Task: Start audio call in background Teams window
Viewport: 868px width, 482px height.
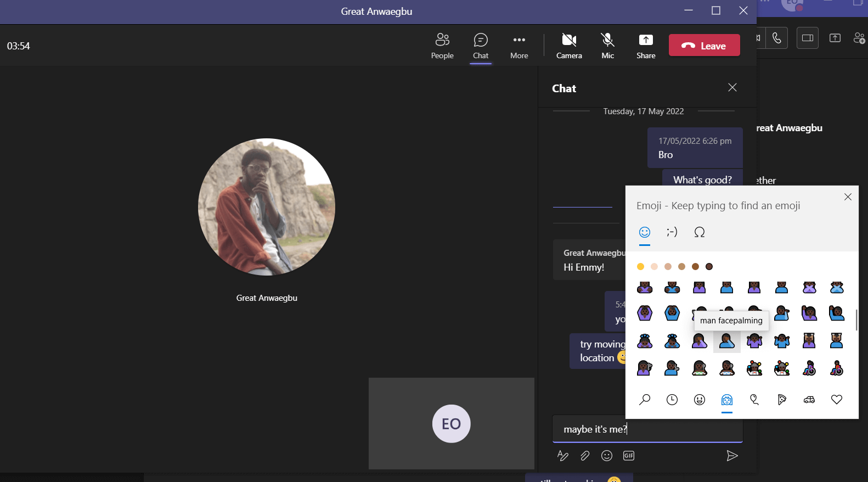Action: (776, 38)
